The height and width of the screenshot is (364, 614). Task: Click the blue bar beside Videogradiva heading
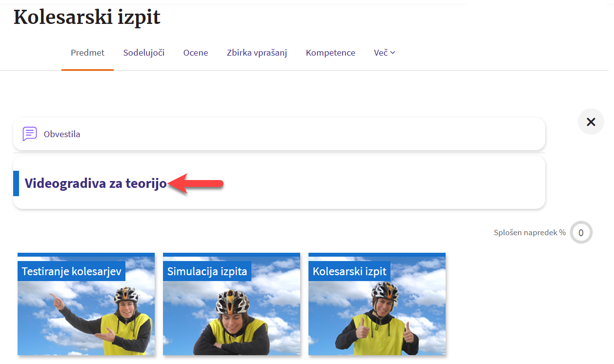click(16, 183)
